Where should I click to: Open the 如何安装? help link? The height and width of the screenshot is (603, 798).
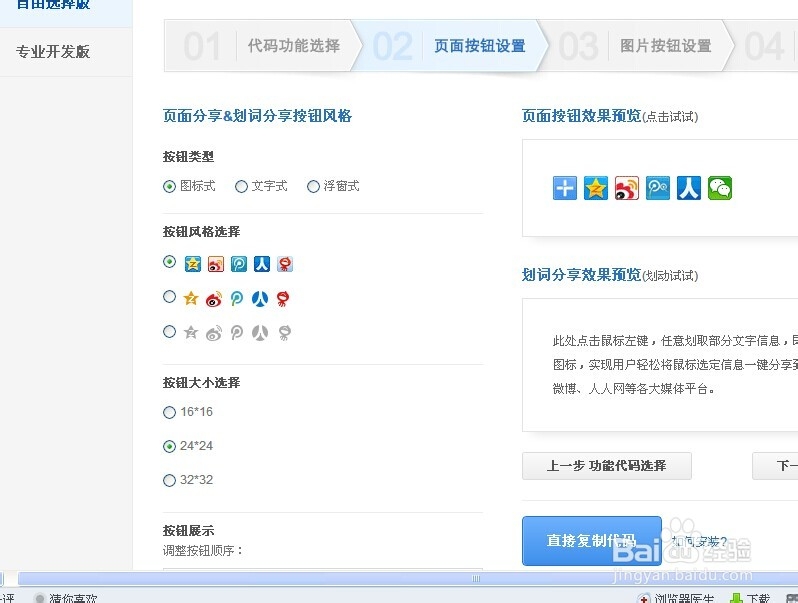pyautogui.click(x=699, y=541)
